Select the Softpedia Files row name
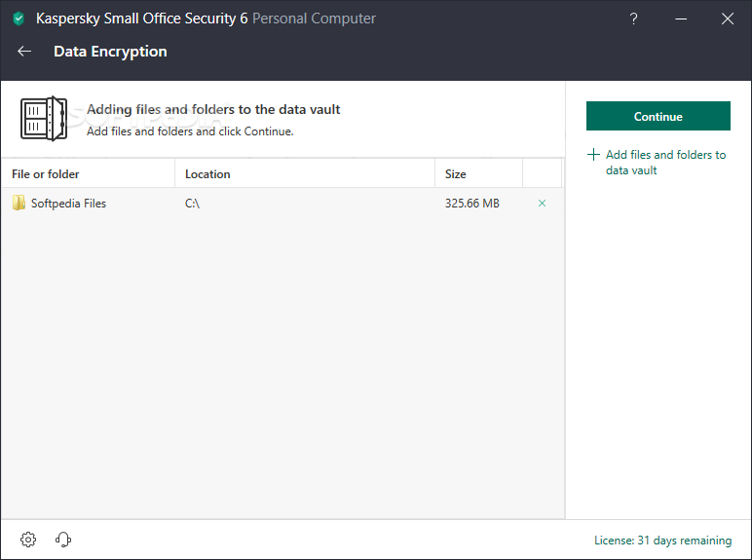Image resolution: width=752 pixels, height=560 pixels. pyautogui.click(x=68, y=204)
